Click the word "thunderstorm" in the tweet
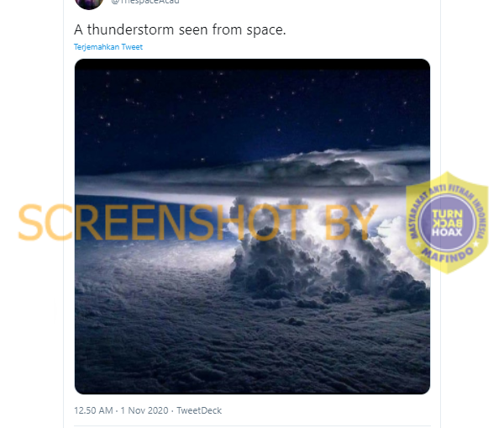The image size is (504, 428). 130,30
